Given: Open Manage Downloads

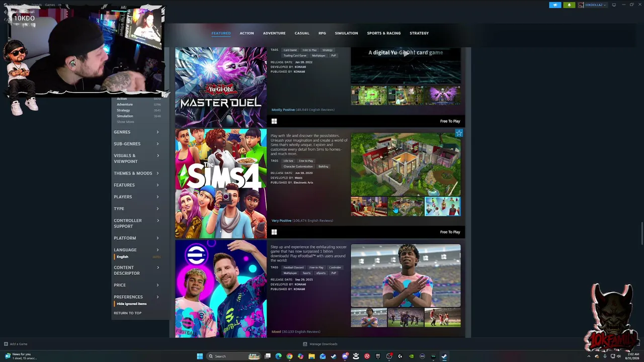Looking at the screenshot, I should [320, 344].
